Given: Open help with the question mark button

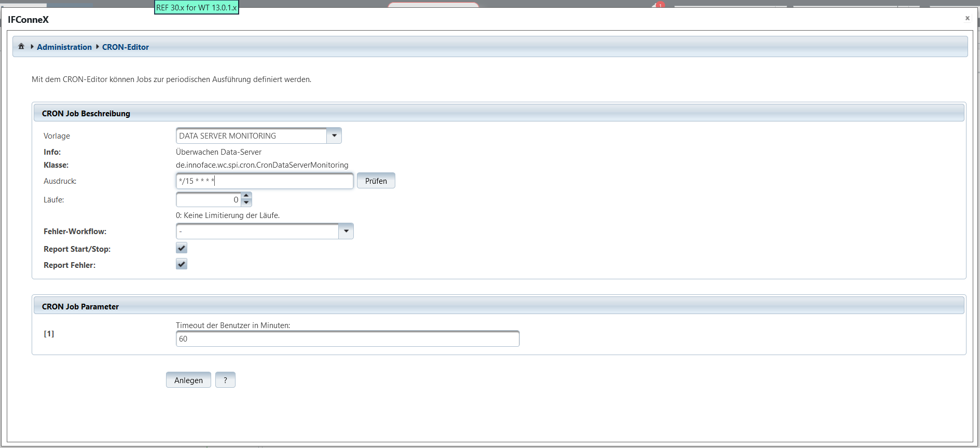Looking at the screenshot, I should 225,380.
